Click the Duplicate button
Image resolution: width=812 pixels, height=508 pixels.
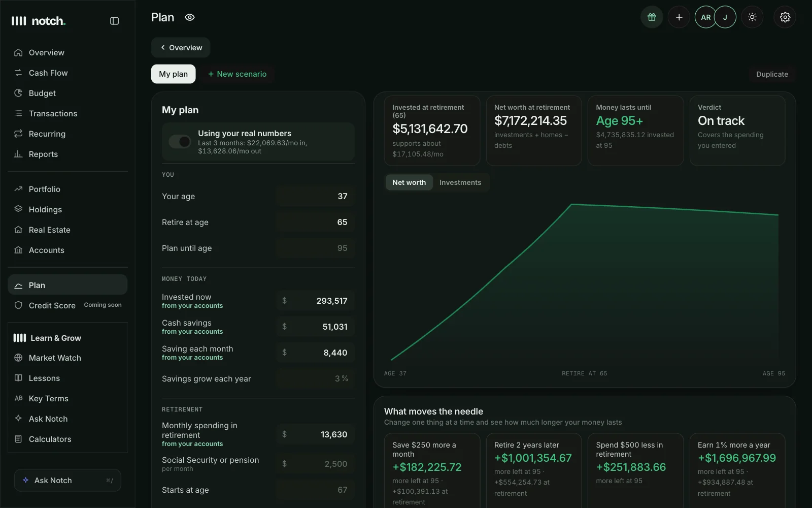(772, 74)
